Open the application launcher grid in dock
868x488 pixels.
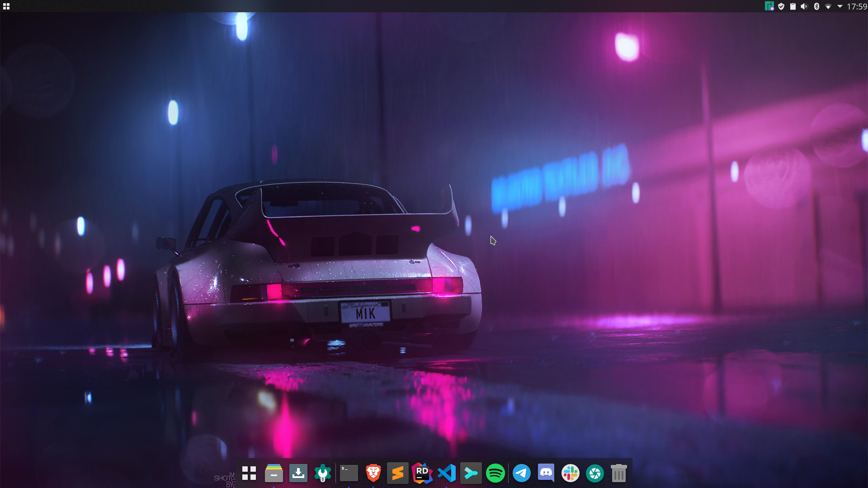click(x=249, y=473)
